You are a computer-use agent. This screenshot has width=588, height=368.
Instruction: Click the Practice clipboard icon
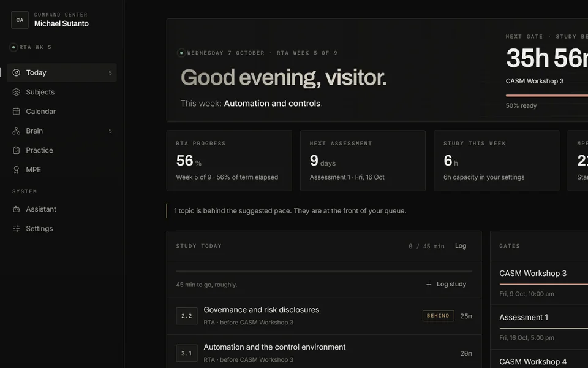pos(16,150)
